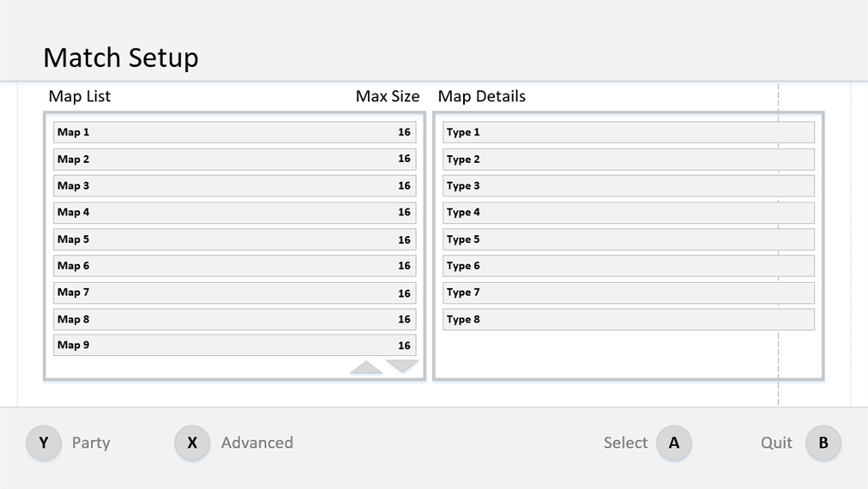Select Type 1 in Map Details
The width and height of the screenshot is (868, 489).
point(628,132)
